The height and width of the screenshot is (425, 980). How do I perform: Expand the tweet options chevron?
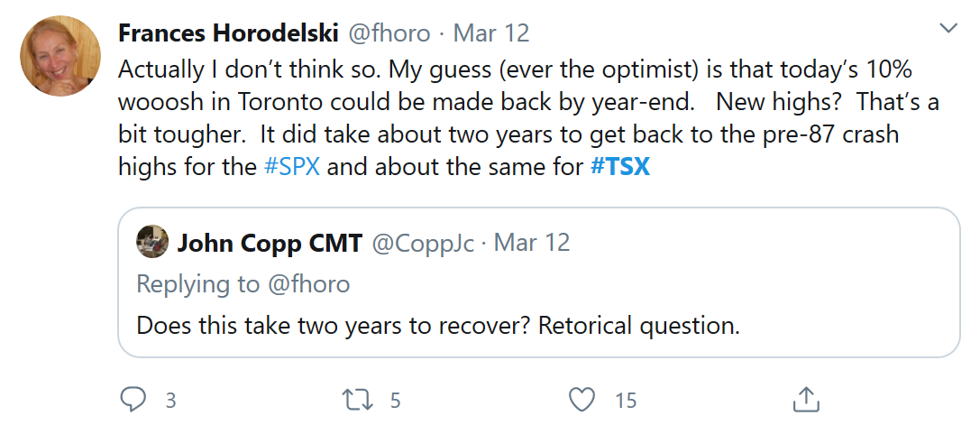(948, 29)
